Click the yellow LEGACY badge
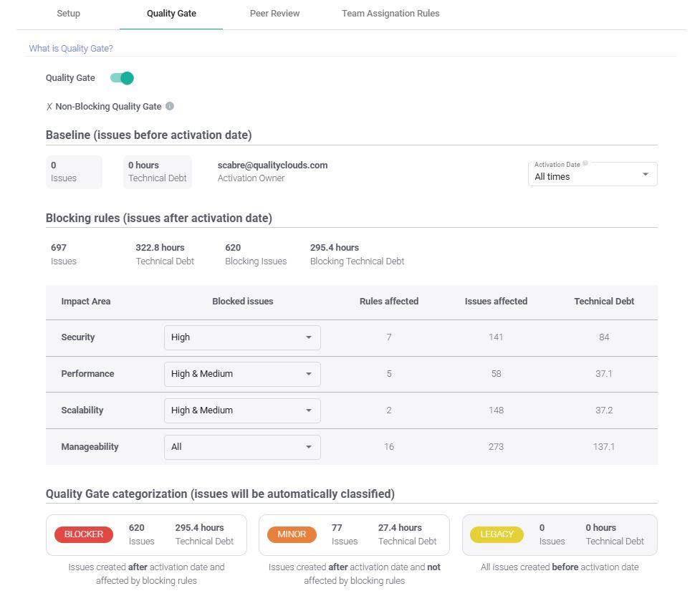Viewport: 700px width, 596px height. [497, 534]
